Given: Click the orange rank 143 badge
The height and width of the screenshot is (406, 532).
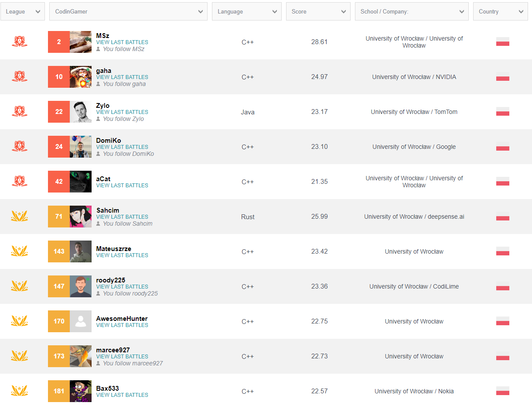Looking at the screenshot, I should pyautogui.click(x=59, y=251).
